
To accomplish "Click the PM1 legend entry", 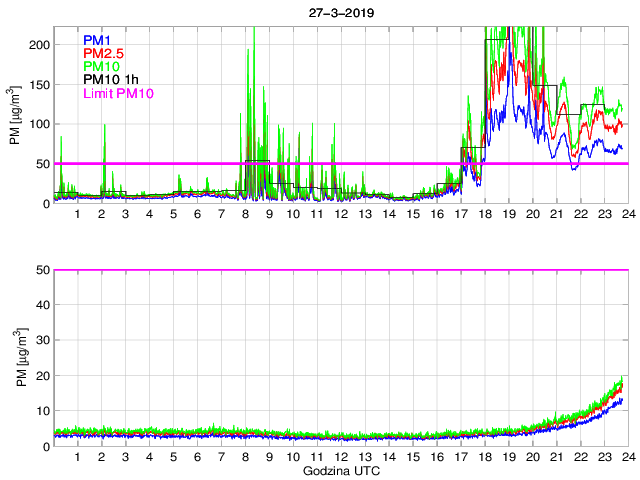I will click(x=97, y=40).
